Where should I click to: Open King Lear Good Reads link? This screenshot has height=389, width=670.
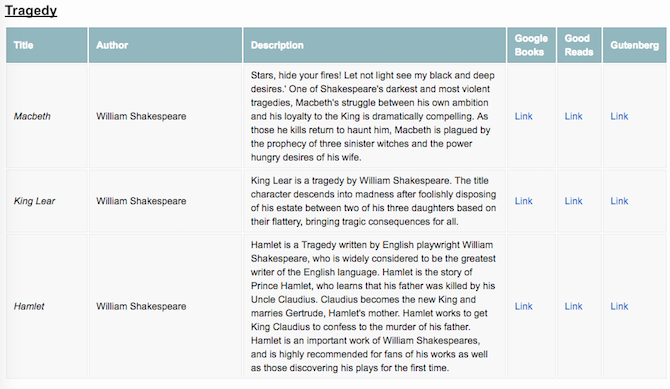(573, 201)
